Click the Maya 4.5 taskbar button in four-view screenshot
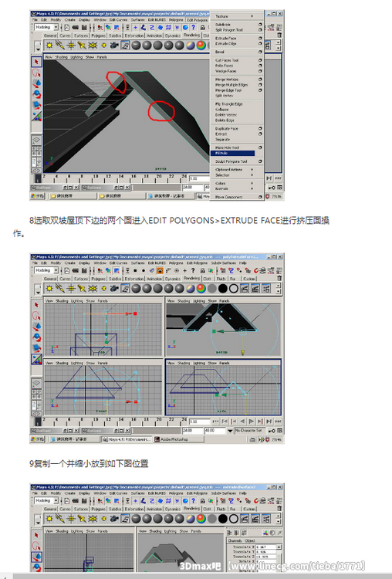The width and height of the screenshot is (392, 579). tap(127, 439)
